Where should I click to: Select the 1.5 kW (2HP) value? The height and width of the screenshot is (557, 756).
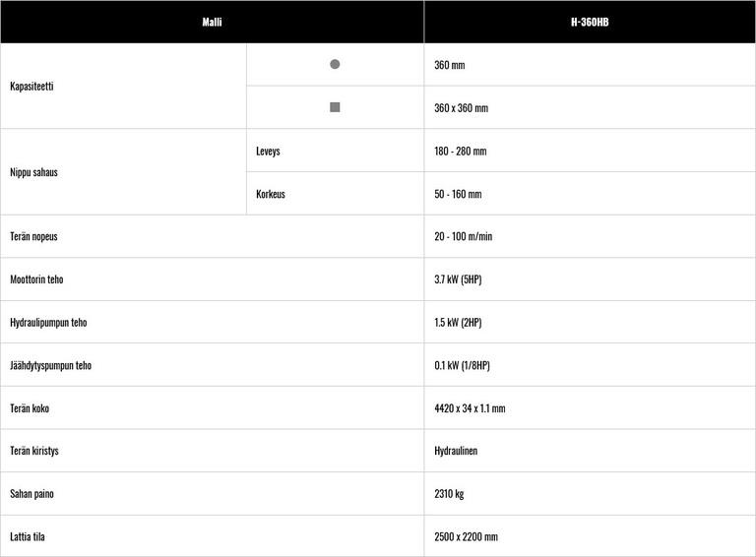click(458, 323)
